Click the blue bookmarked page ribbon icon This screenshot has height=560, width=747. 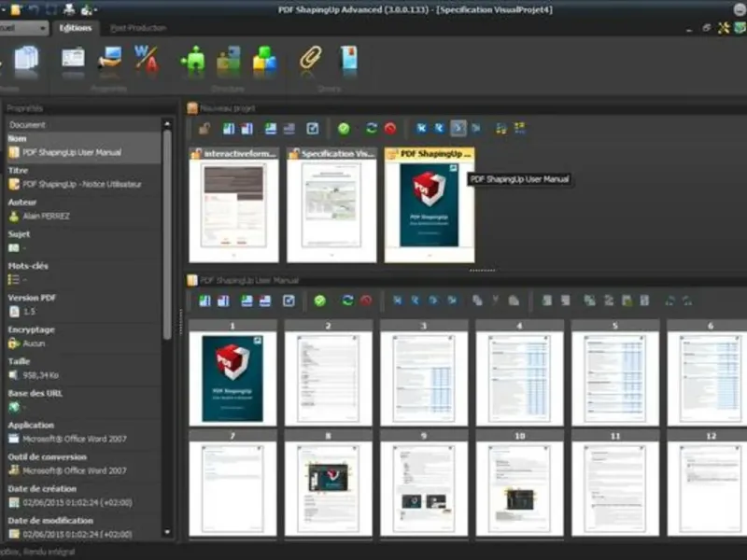pyautogui.click(x=349, y=60)
